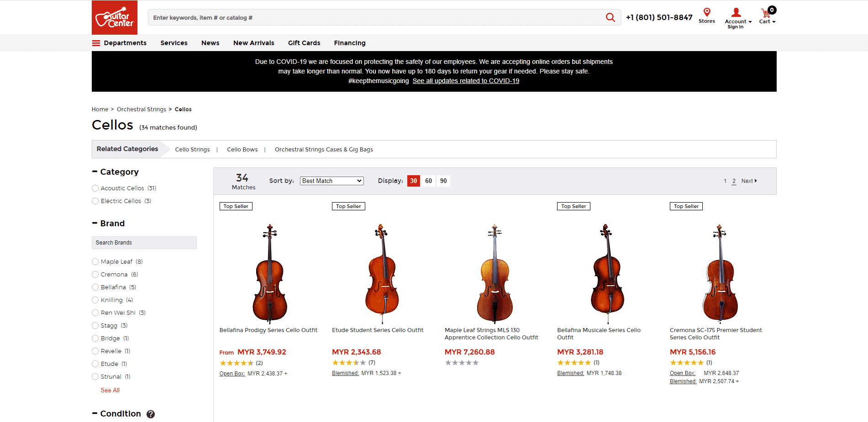
Task: Filter by Ren Wei Shi brand
Action: [x=95, y=313]
